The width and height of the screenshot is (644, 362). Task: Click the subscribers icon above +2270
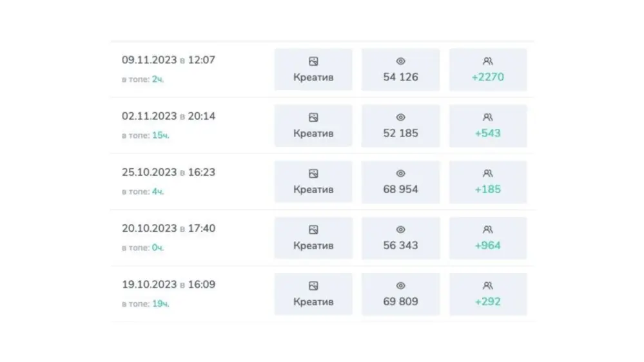[x=487, y=62]
